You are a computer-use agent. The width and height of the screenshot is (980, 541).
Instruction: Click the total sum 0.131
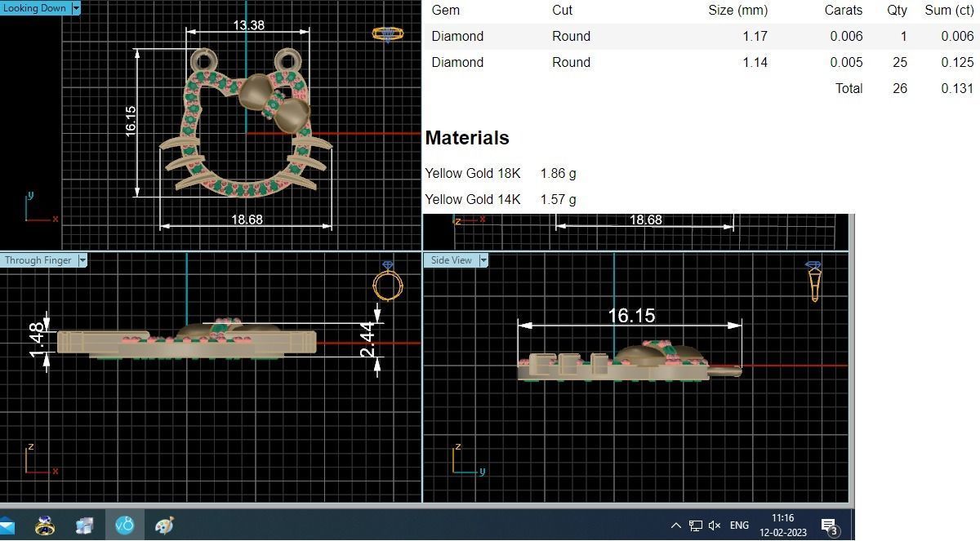[957, 88]
